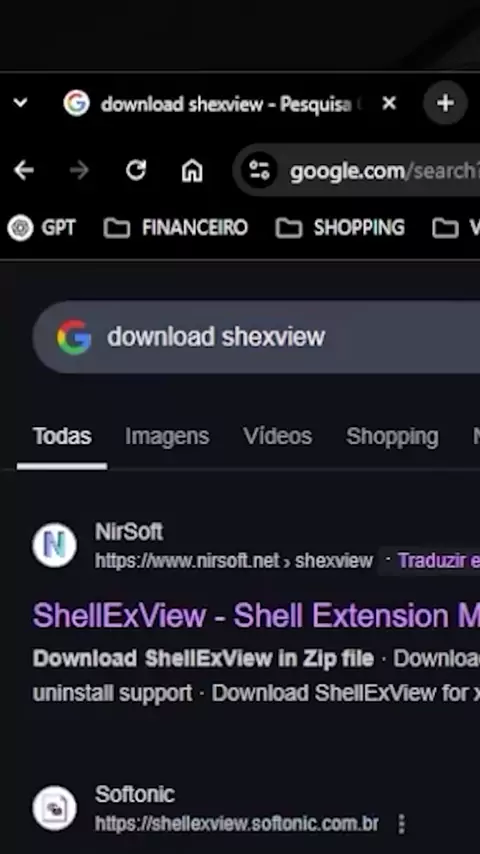This screenshot has height=854, width=480.
Task: Click the NirSoft favicon in results
Action: pos(54,545)
